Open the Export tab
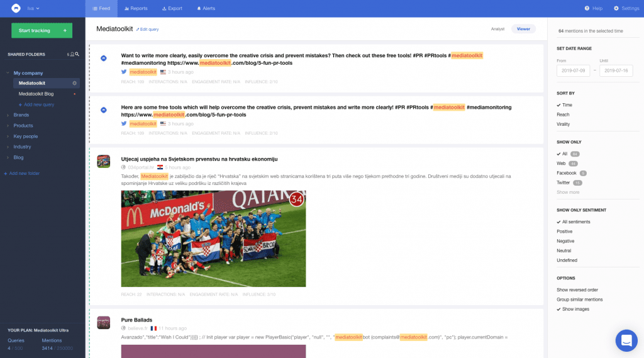The width and height of the screenshot is (644, 358). coord(172,8)
